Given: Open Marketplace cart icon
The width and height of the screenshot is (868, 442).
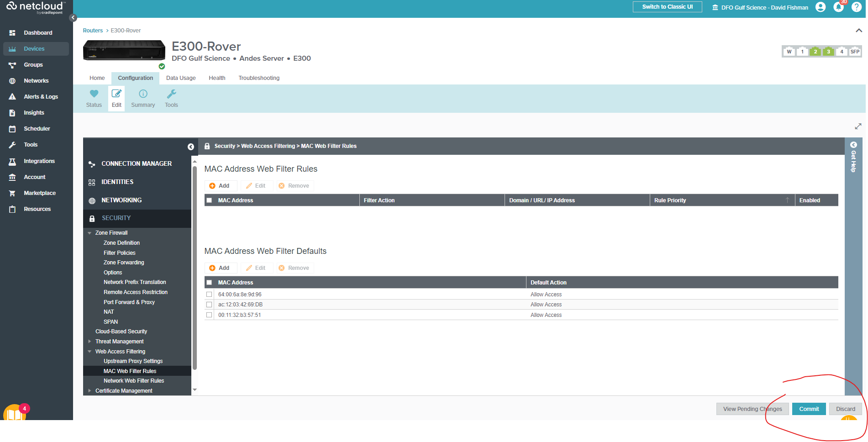Looking at the screenshot, I should point(12,193).
